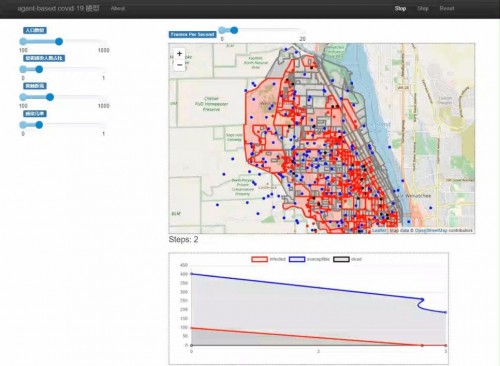Click the third left-panel slider handle

tap(50, 97)
